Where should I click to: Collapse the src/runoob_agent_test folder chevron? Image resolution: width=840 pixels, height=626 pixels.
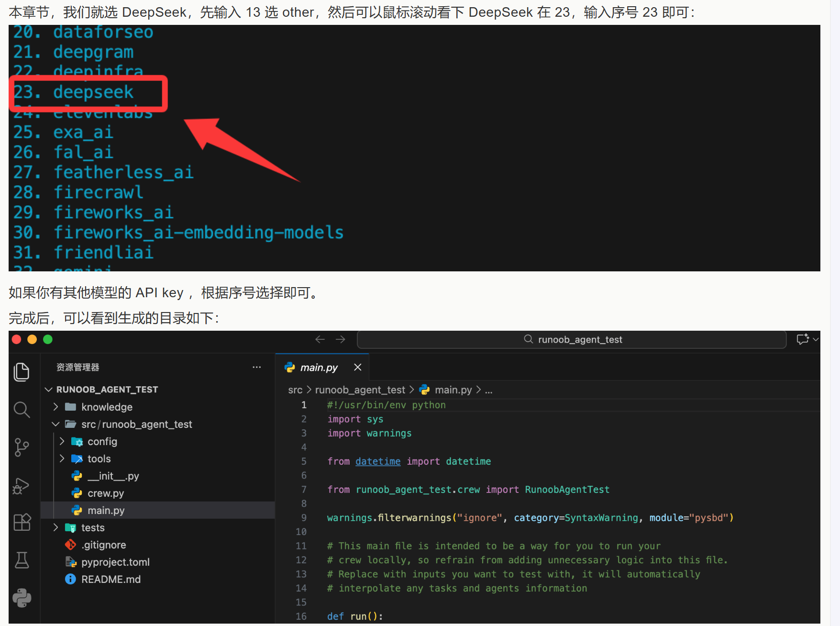click(55, 424)
